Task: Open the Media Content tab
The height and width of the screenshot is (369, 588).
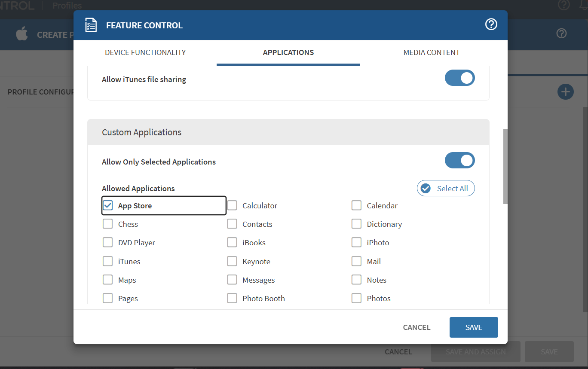Action: 431,52
